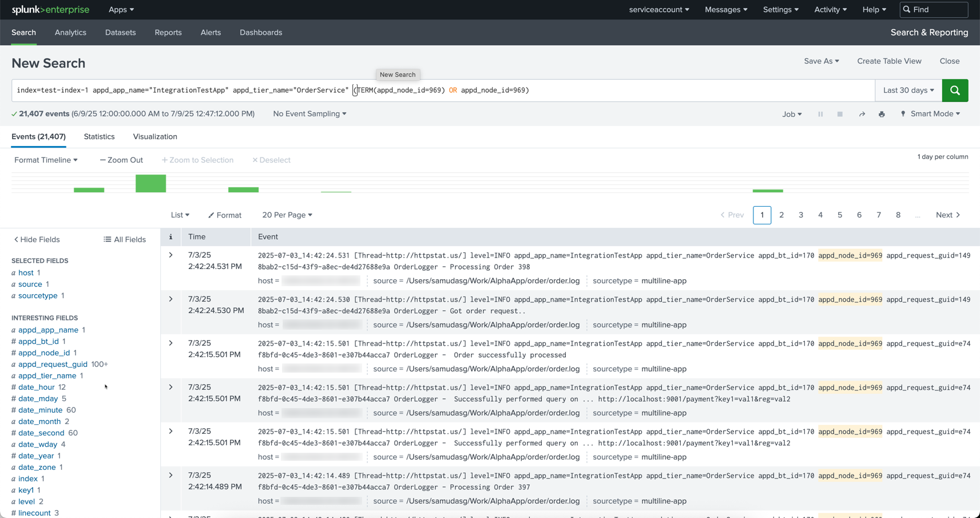Click the print results icon

[x=882, y=114]
